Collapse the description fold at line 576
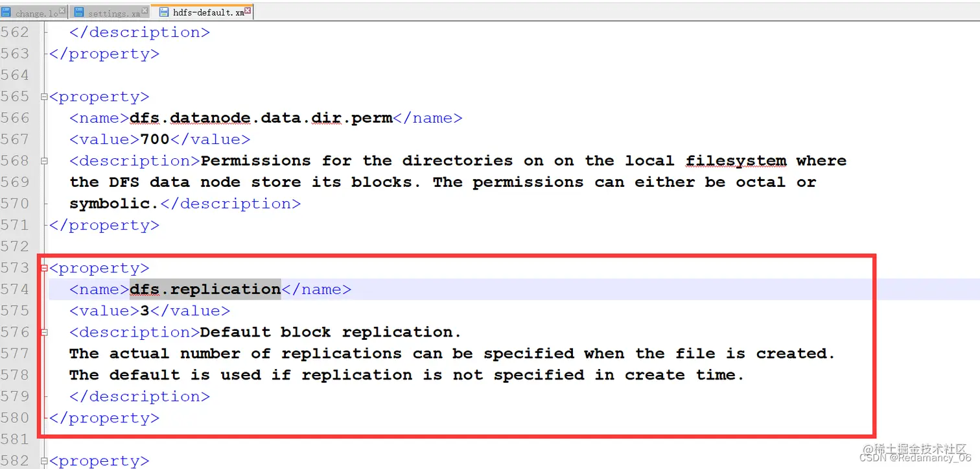The image size is (980, 469). (x=44, y=332)
